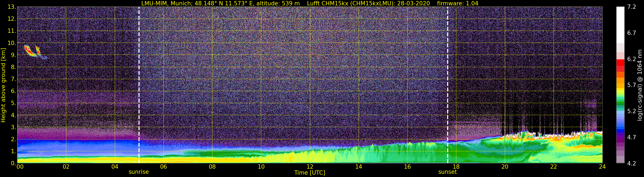Pick the white section of the colorbar
Viewport: 644px width, 177px height.
coord(620,25)
